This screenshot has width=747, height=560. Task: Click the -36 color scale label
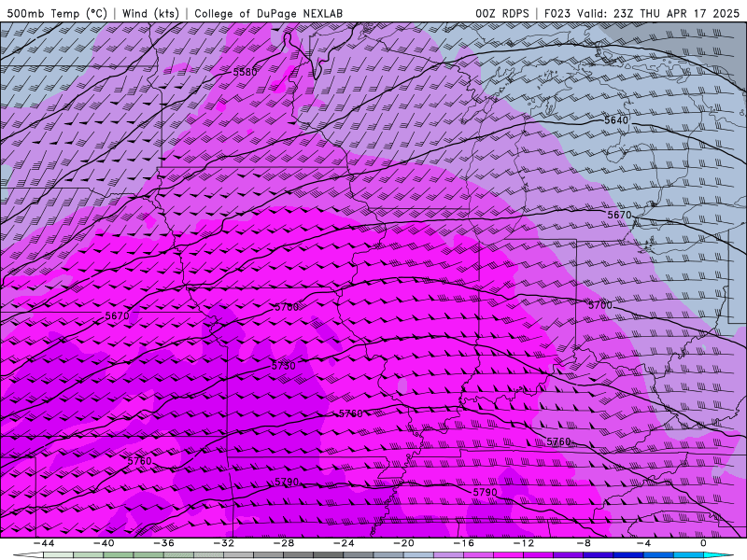pyautogui.click(x=163, y=543)
